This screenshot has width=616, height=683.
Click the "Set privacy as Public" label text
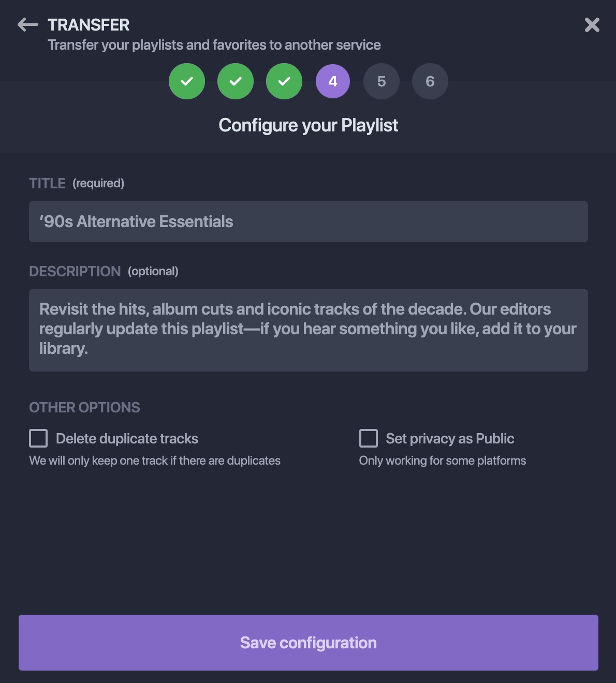450,439
